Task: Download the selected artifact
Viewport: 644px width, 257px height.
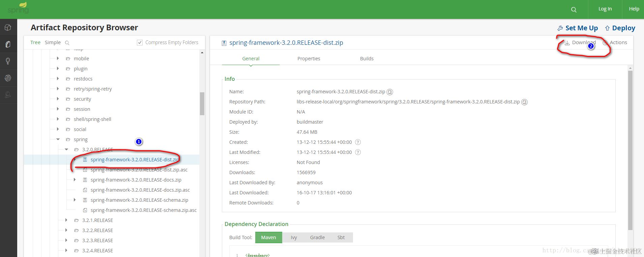Action: pyautogui.click(x=580, y=43)
